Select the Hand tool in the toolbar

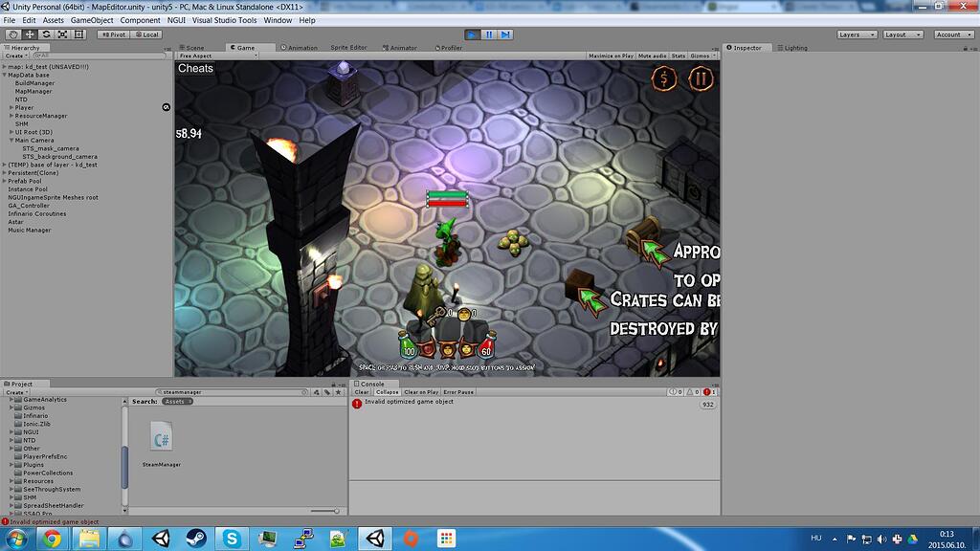tap(12, 33)
